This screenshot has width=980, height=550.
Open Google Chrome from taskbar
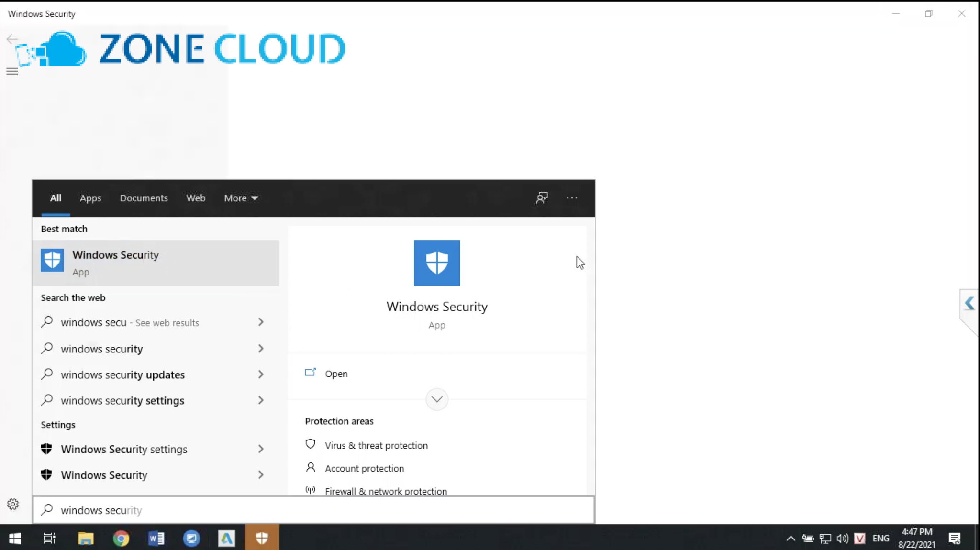(121, 538)
